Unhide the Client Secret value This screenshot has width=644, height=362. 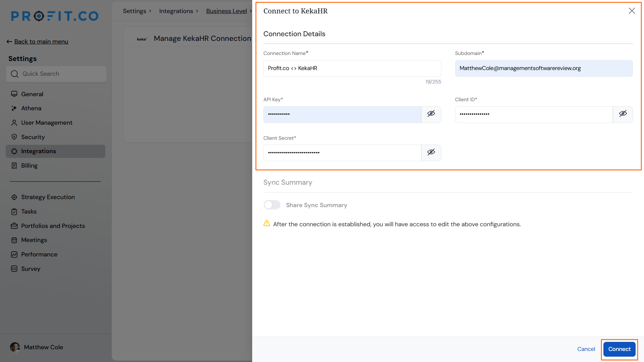point(431,153)
